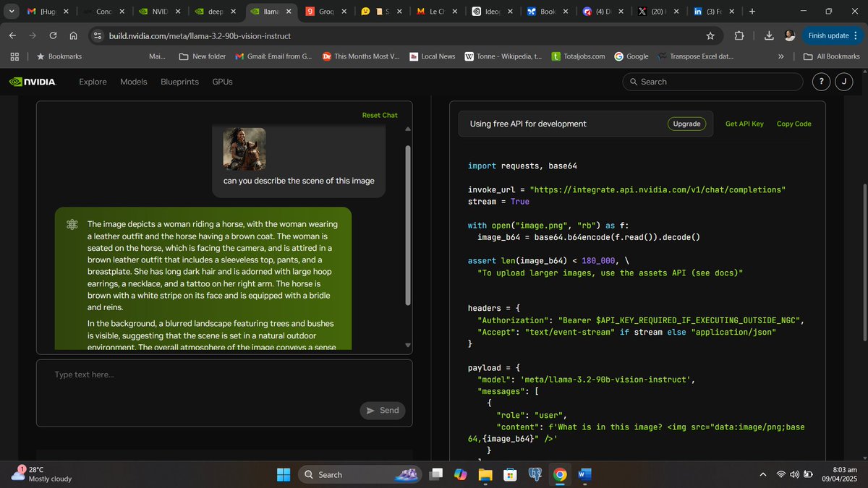Image resolution: width=868 pixels, height=488 pixels.
Task: Open the Tonne - Wikipedia bookmark
Action: (x=503, y=56)
